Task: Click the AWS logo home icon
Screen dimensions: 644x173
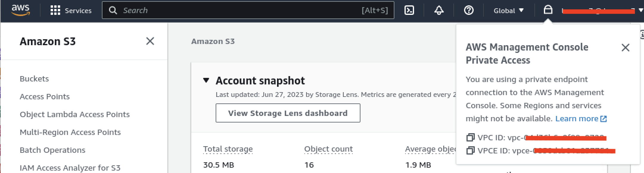Action: click(x=20, y=10)
